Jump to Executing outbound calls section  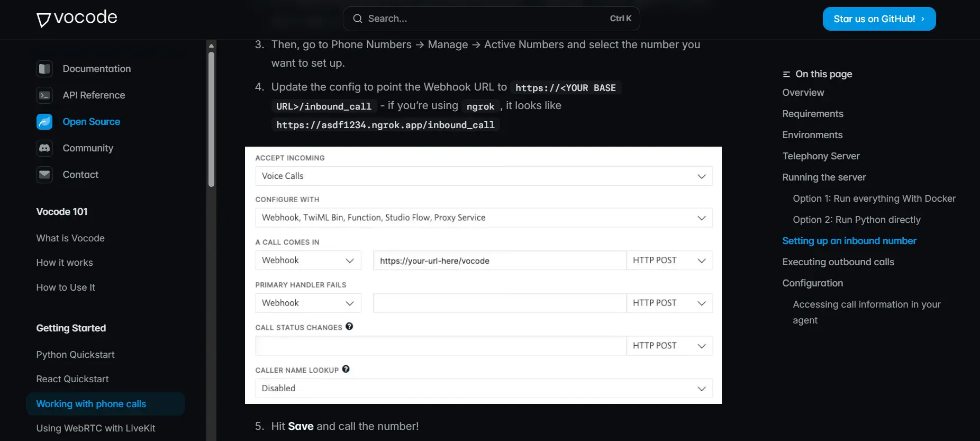(838, 262)
